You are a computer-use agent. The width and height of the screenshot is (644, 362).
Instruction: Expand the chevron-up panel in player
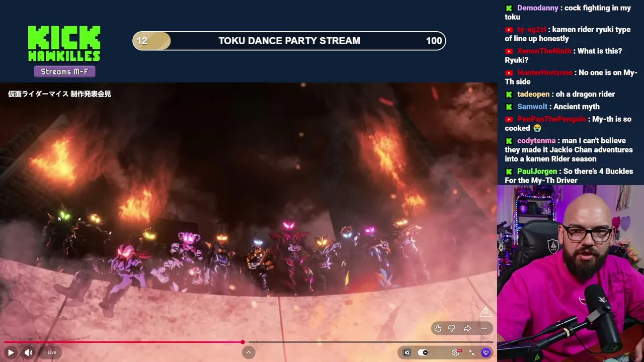click(249, 352)
